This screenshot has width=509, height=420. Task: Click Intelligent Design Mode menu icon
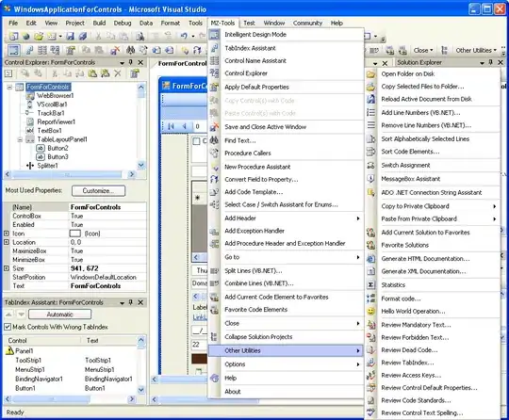(x=214, y=35)
